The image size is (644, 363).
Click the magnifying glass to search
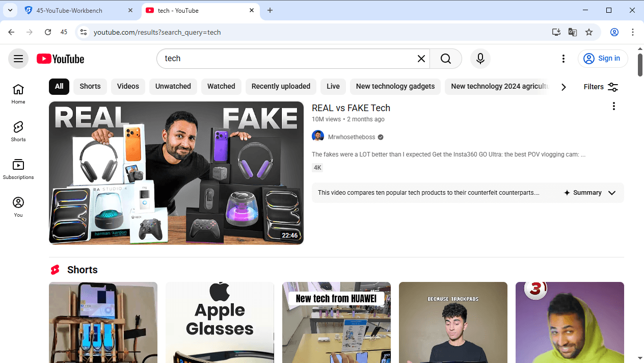[x=445, y=59]
